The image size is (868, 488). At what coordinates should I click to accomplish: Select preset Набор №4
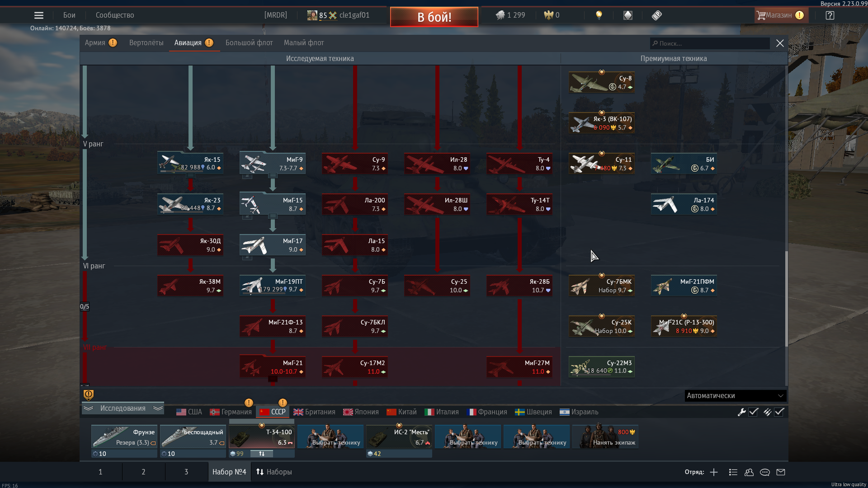229,472
